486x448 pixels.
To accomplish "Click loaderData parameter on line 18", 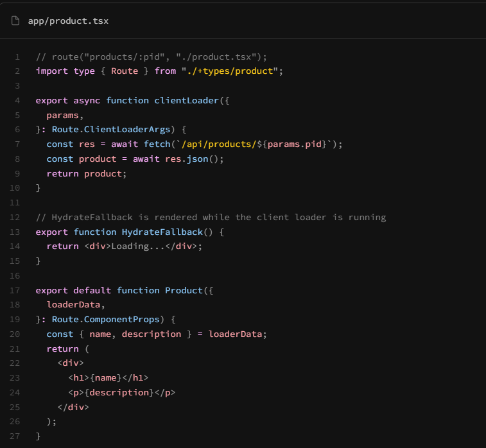I will [73, 305].
